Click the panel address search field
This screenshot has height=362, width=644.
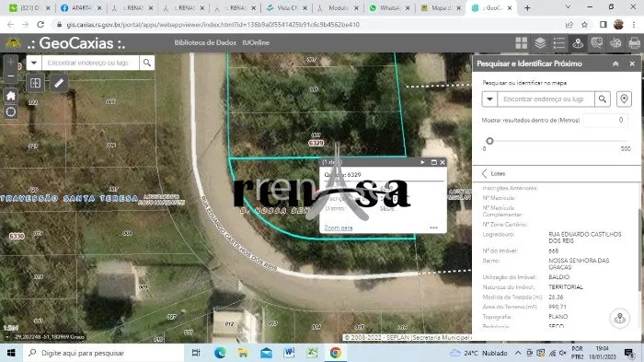tap(546, 99)
